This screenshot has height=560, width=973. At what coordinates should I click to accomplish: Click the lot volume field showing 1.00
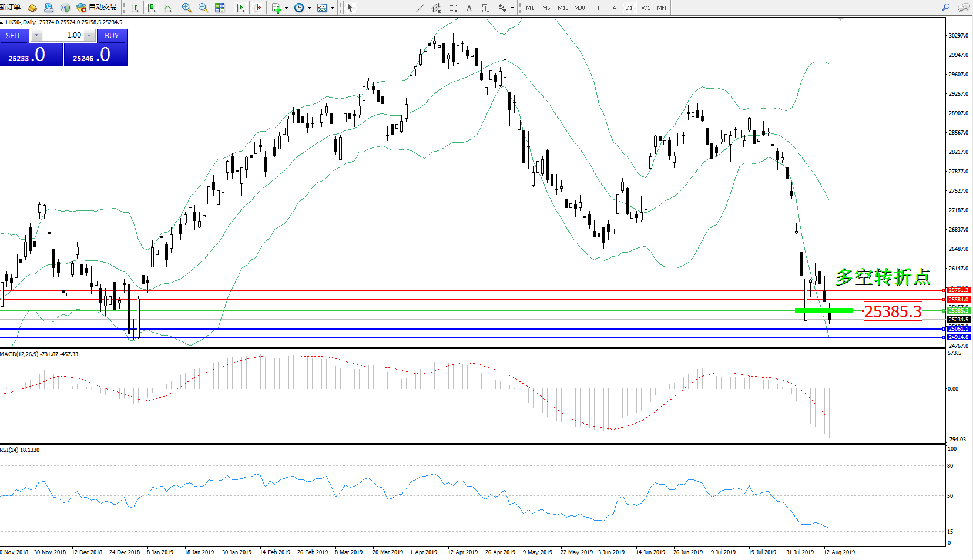pyautogui.click(x=63, y=35)
